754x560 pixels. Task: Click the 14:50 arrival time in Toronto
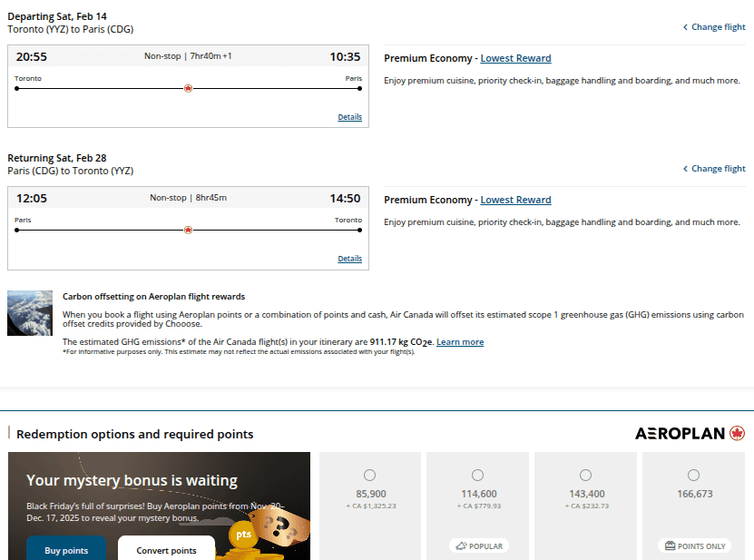click(345, 198)
